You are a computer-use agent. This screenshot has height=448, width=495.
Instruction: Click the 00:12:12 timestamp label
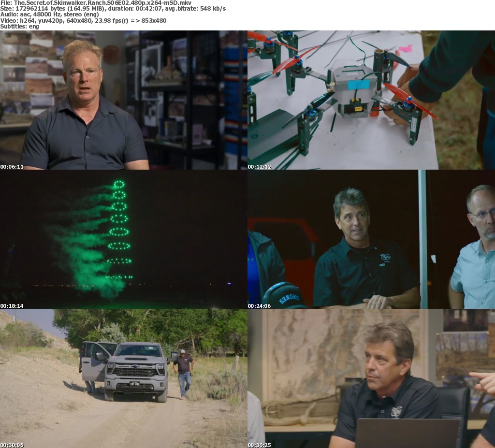click(x=260, y=167)
